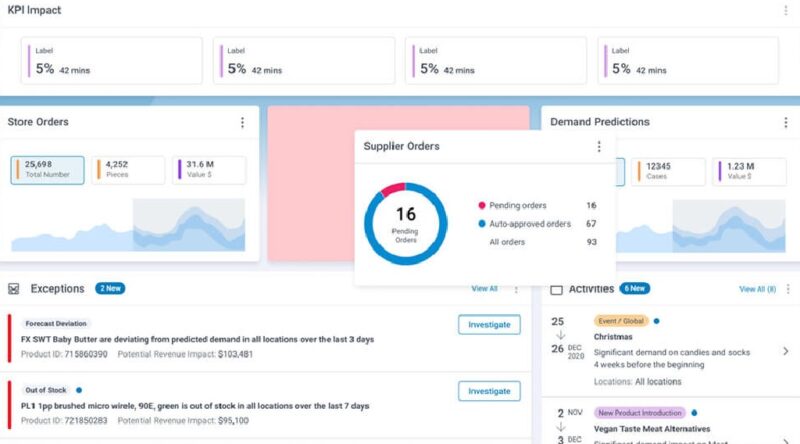Click the 2 New exceptions badge
Image resolution: width=800 pixels, height=444 pixels.
[110, 288]
